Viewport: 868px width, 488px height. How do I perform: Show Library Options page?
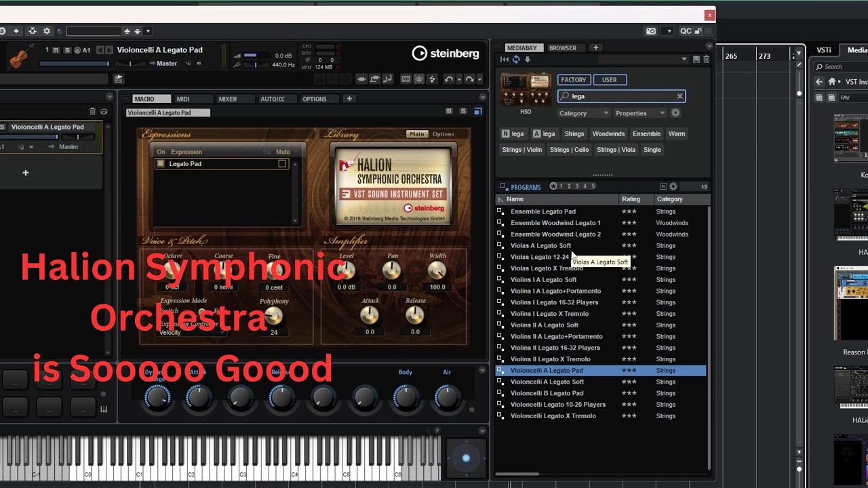point(443,134)
